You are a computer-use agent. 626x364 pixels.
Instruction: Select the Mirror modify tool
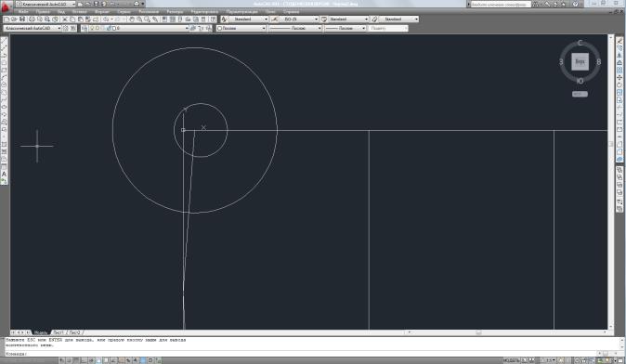coord(619,55)
